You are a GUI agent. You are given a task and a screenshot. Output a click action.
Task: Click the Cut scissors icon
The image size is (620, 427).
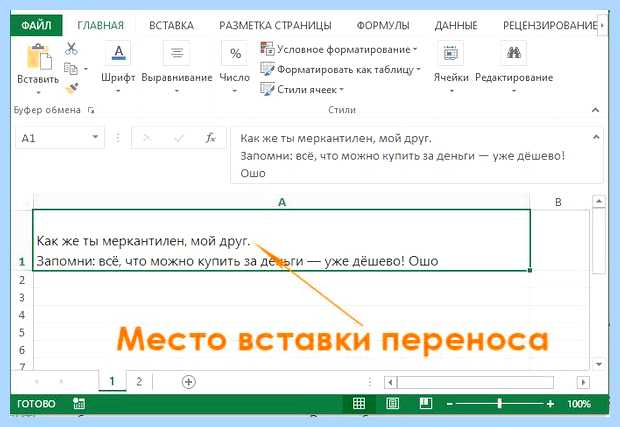(x=71, y=48)
